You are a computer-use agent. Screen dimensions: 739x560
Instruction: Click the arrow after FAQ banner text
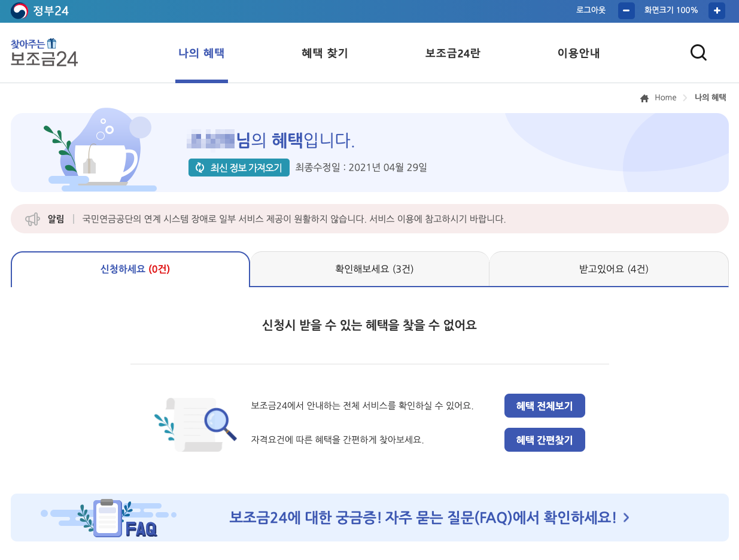pyautogui.click(x=627, y=518)
